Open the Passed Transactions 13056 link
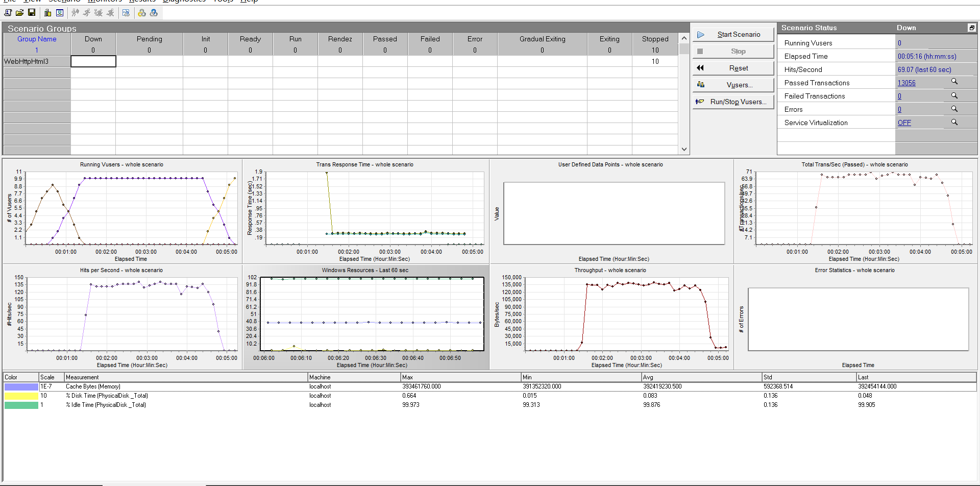The width and height of the screenshot is (980, 486). pyautogui.click(x=906, y=83)
